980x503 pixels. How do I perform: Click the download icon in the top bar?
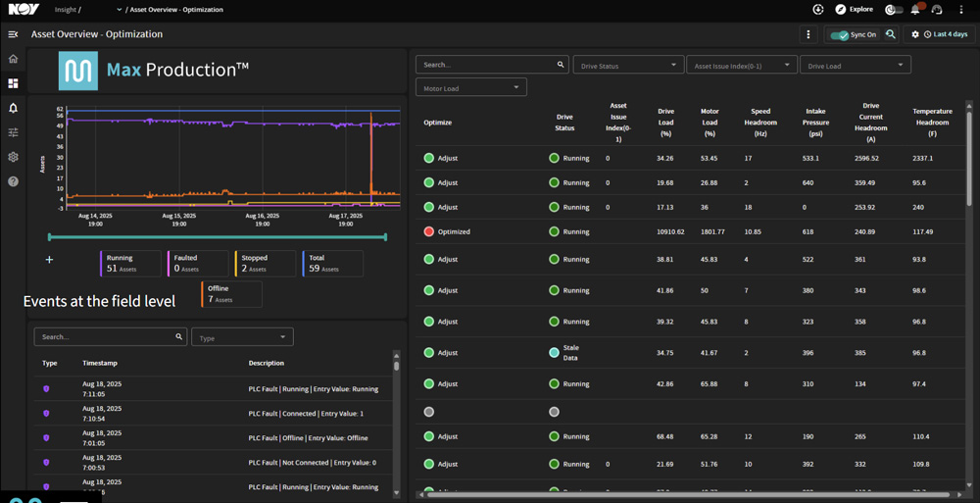[x=818, y=10]
